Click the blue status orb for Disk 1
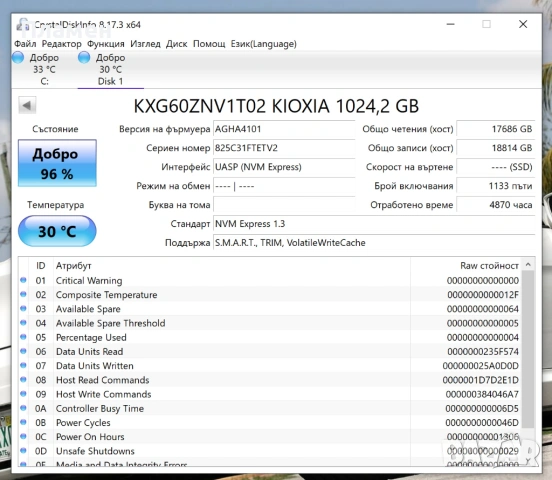The width and height of the screenshot is (552, 480). point(84,57)
